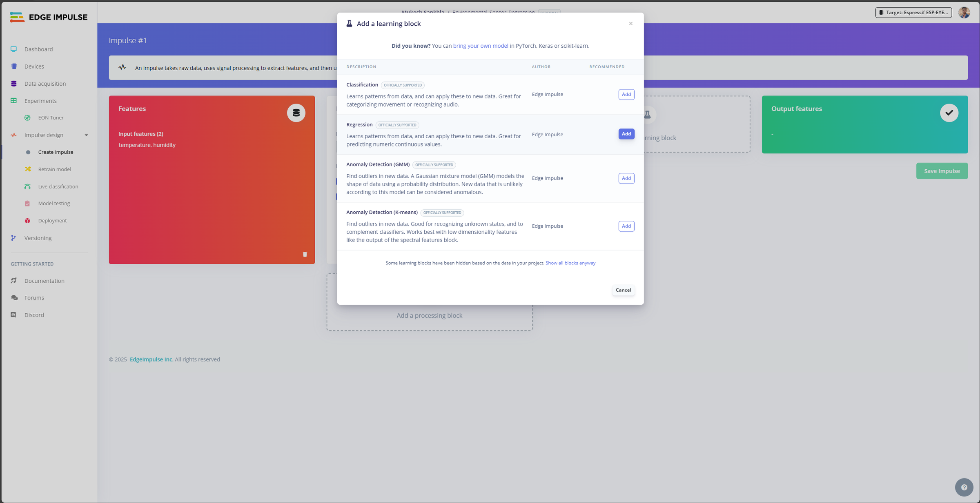Add the Classification learning block
Viewport: 980px width, 503px height.
tap(626, 94)
